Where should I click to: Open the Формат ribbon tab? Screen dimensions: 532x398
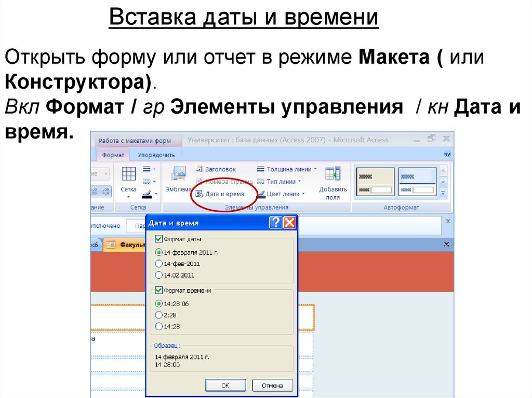113,155
